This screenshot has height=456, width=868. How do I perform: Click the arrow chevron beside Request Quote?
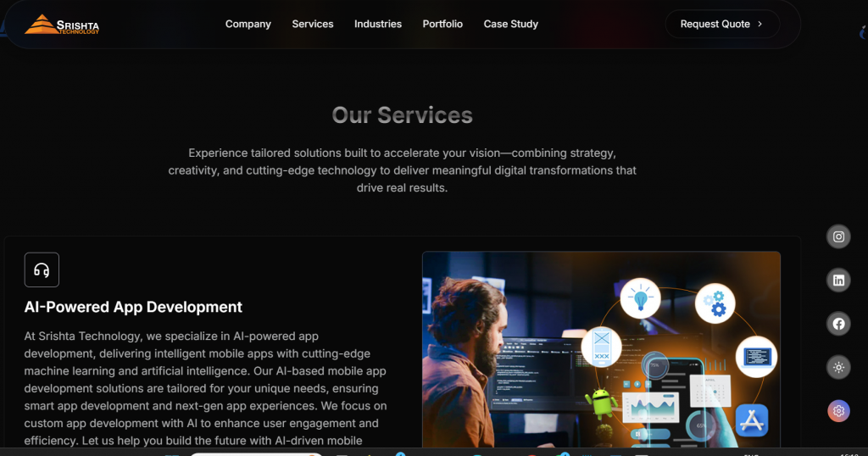point(760,24)
